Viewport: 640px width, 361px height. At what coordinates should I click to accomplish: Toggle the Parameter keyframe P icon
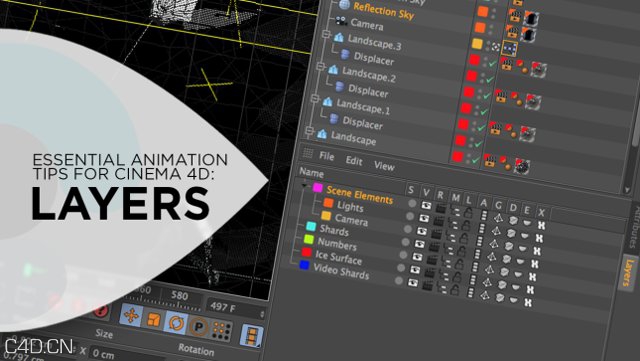[199, 327]
